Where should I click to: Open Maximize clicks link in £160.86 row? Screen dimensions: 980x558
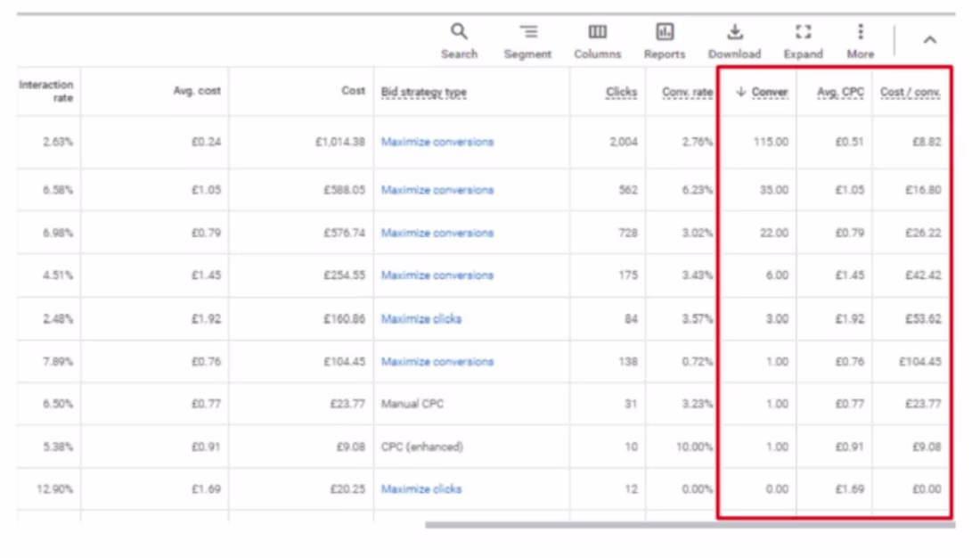pyautogui.click(x=421, y=319)
